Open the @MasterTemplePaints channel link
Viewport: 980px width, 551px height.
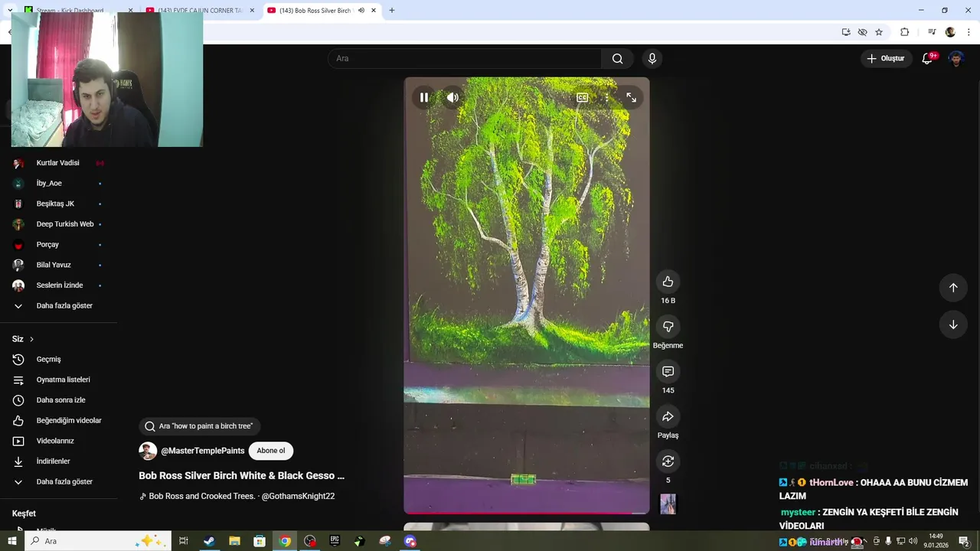[203, 451]
